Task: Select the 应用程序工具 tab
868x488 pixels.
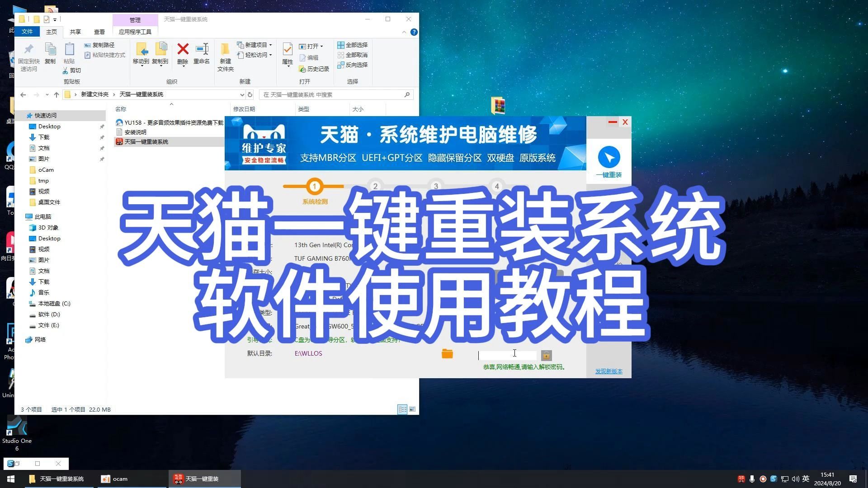Action: coord(135,32)
